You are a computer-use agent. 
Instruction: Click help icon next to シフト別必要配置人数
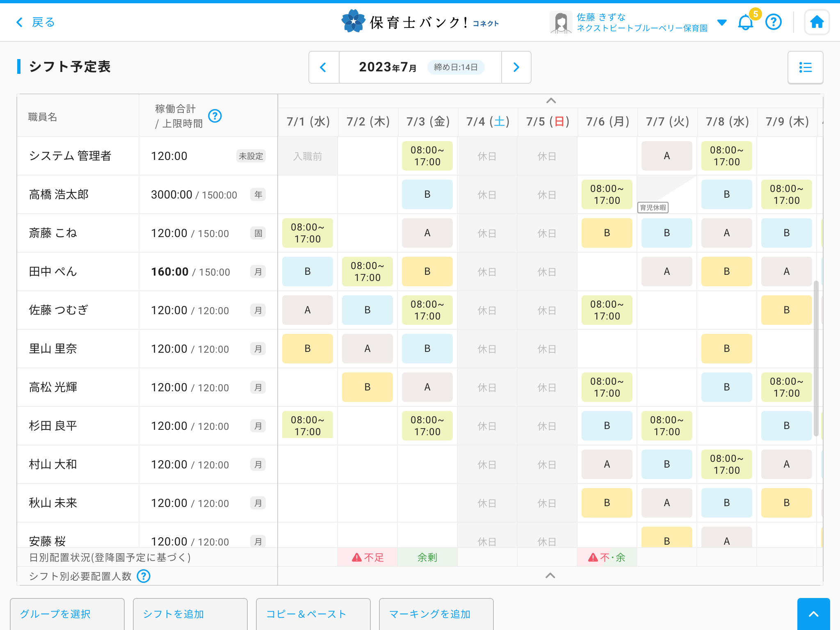click(144, 576)
